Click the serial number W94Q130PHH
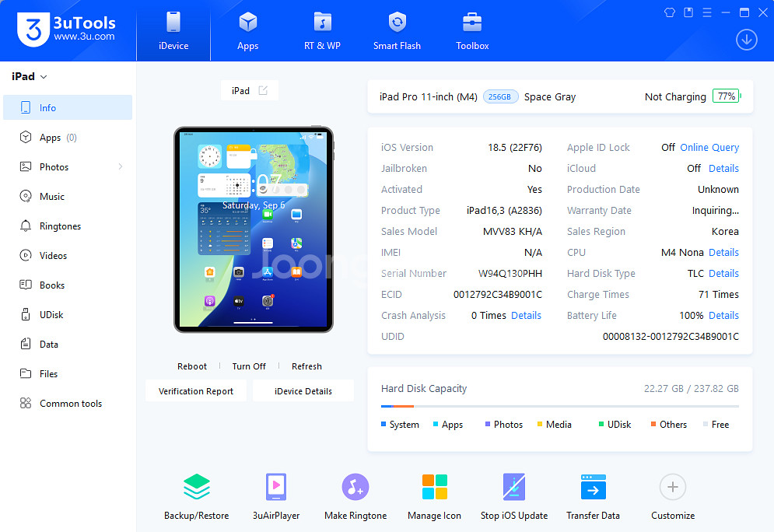774x532 pixels. [x=510, y=274]
